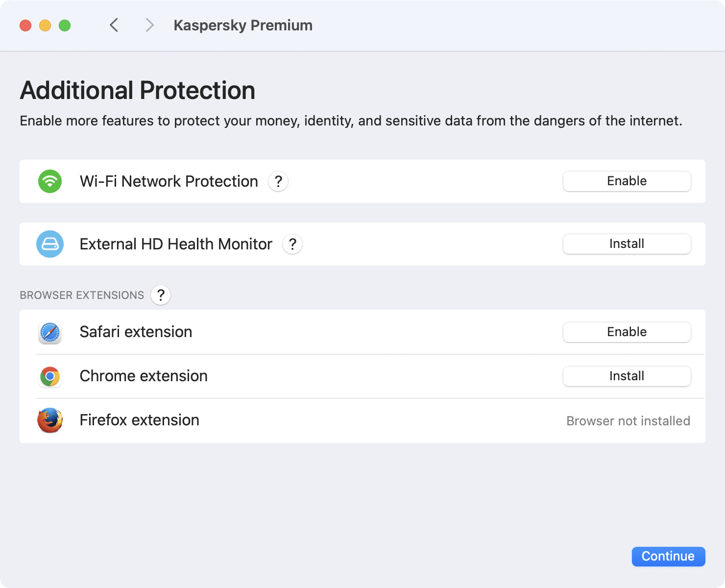Install External HD Health Monitor
The image size is (725, 588).
627,244
